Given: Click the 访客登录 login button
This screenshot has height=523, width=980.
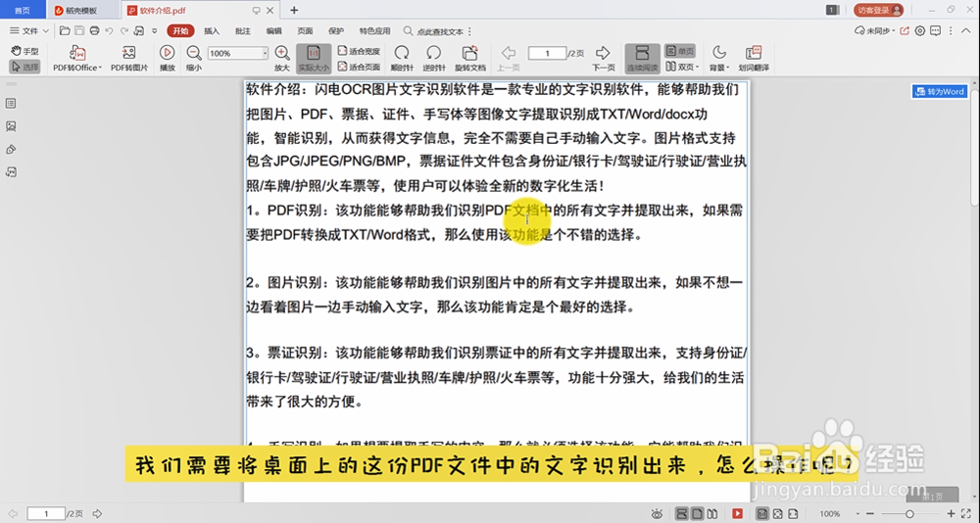Looking at the screenshot, I should (x=878, y=10).
